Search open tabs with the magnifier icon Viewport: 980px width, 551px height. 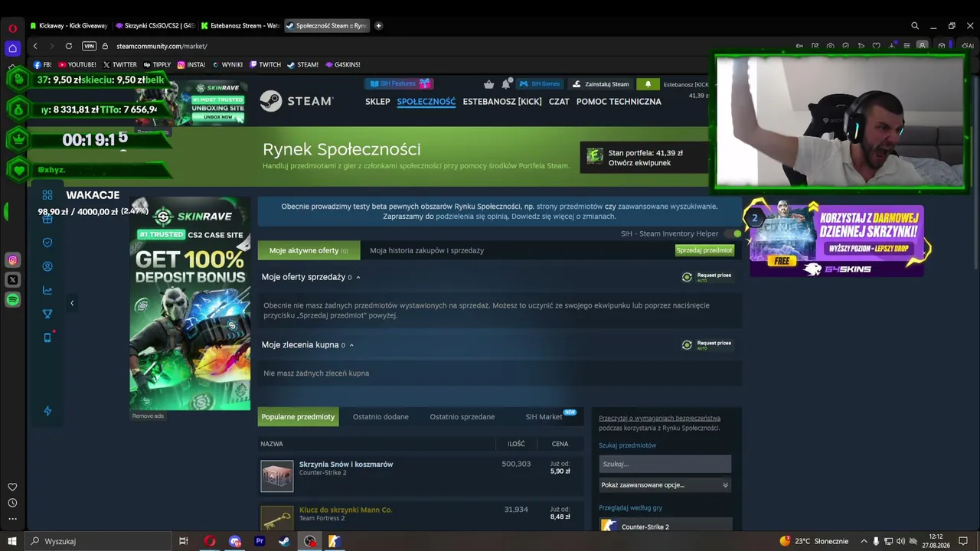(915, 25)
